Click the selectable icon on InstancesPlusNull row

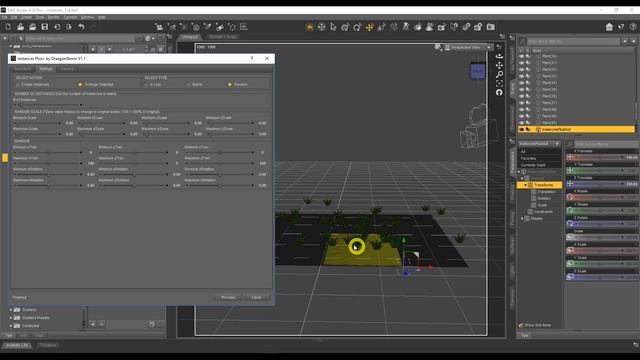528,129
